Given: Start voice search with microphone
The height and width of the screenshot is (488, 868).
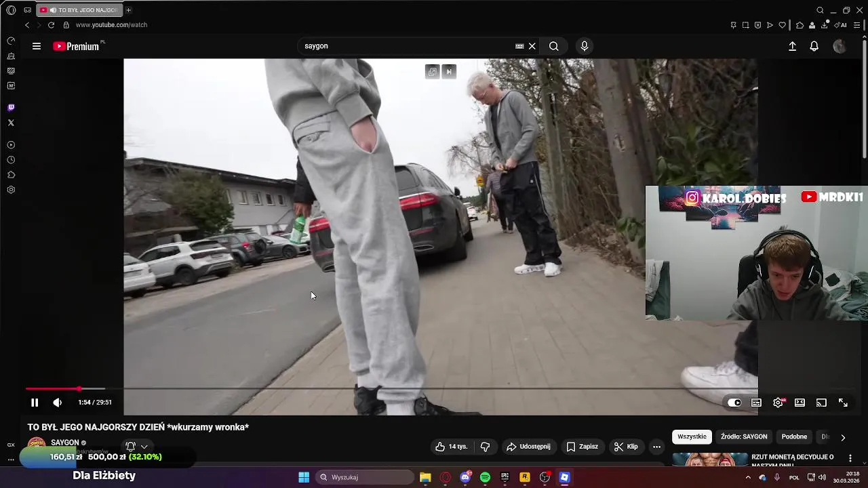Looking at the screenshot, I should (585, 46).
